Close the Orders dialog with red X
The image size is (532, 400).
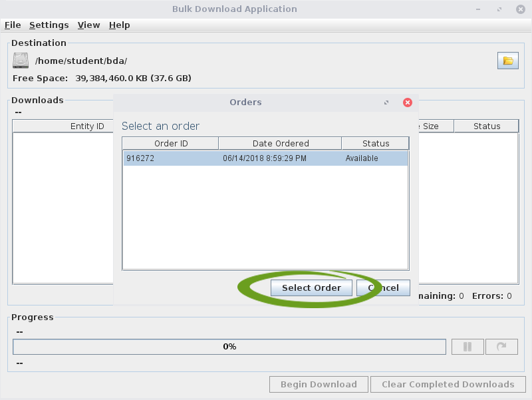tap(408, 102)
